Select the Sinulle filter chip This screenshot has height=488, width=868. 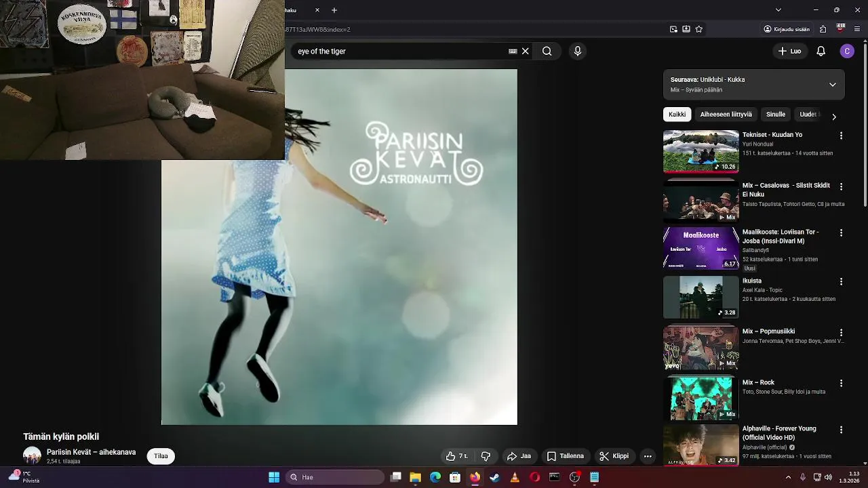pyautogui.click(x=775, y=115)
